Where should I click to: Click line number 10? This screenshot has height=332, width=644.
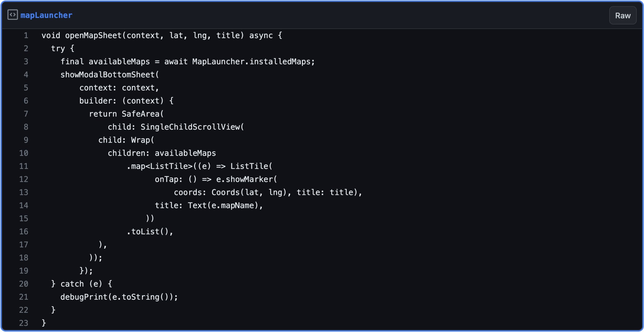click(x=24, y=153)
